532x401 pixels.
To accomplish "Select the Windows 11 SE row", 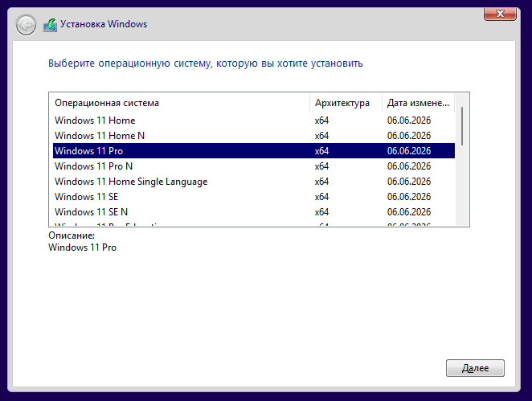I will point(254,197).
